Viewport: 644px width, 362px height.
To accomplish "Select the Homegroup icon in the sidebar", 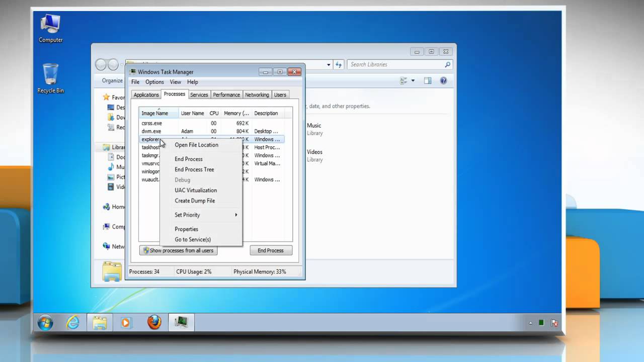I will coord(106,207).
